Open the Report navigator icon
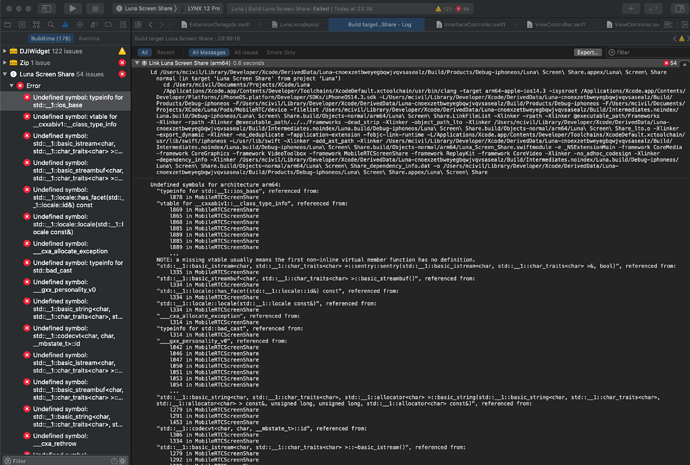Viewport: 690px width, 465px height. (x=123, y=25)
